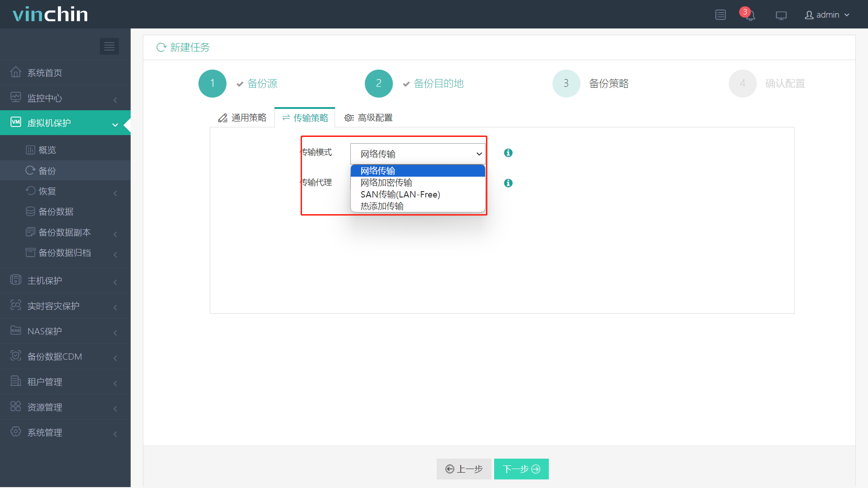Choose SAN传输(LAN-Free) option

418,194
